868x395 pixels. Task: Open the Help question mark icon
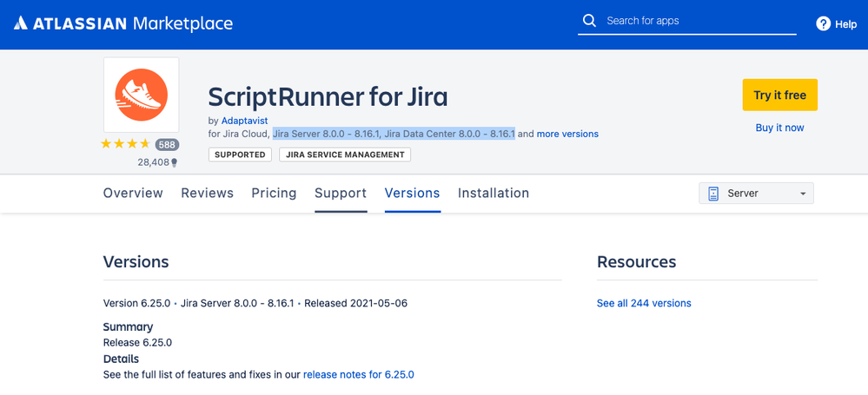click(x=823, y=23)
